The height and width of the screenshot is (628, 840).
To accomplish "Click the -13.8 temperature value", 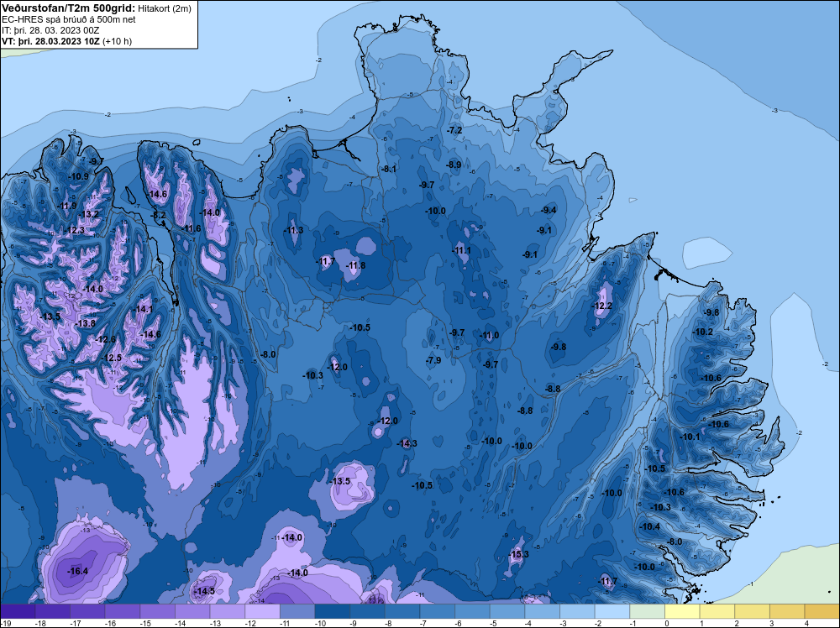I will (x=86, y=323).
